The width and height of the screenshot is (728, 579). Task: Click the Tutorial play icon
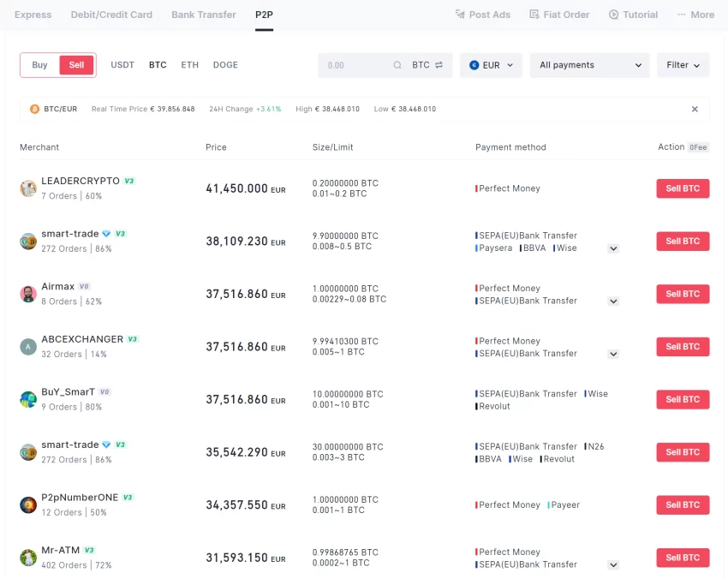(613, 15)
